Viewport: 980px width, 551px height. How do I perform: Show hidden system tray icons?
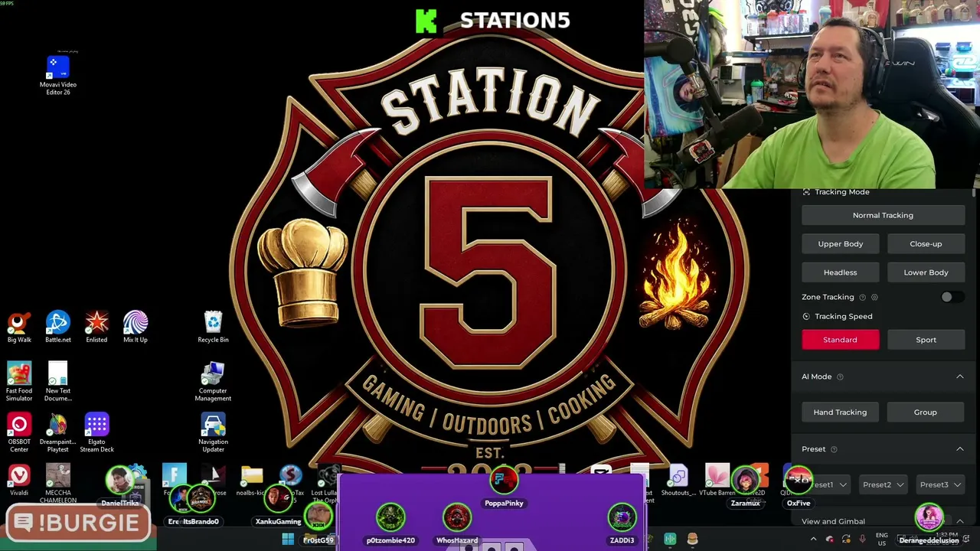point(813,540)
